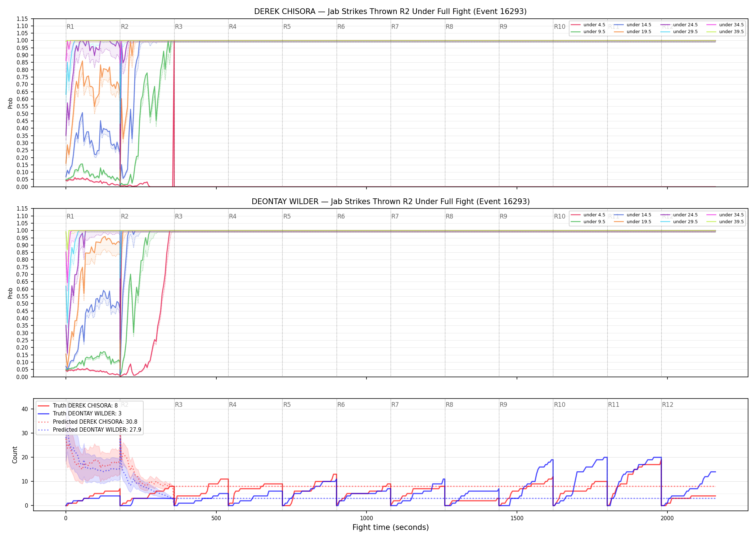Image resolution: width=756 pixels, height=540 pixels.
Task: Click the 1500 tick label on x-axis
Action: [x=517, y=518]
